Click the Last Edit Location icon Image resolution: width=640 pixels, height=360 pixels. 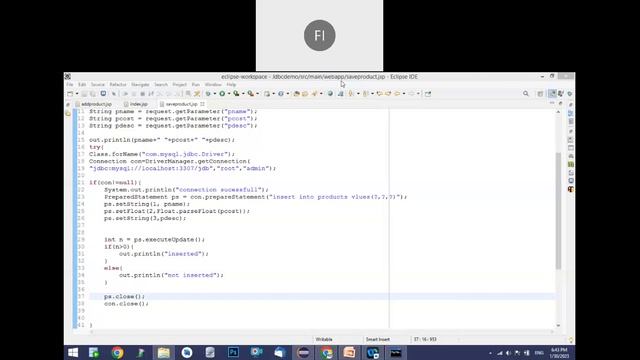(379, 94)
